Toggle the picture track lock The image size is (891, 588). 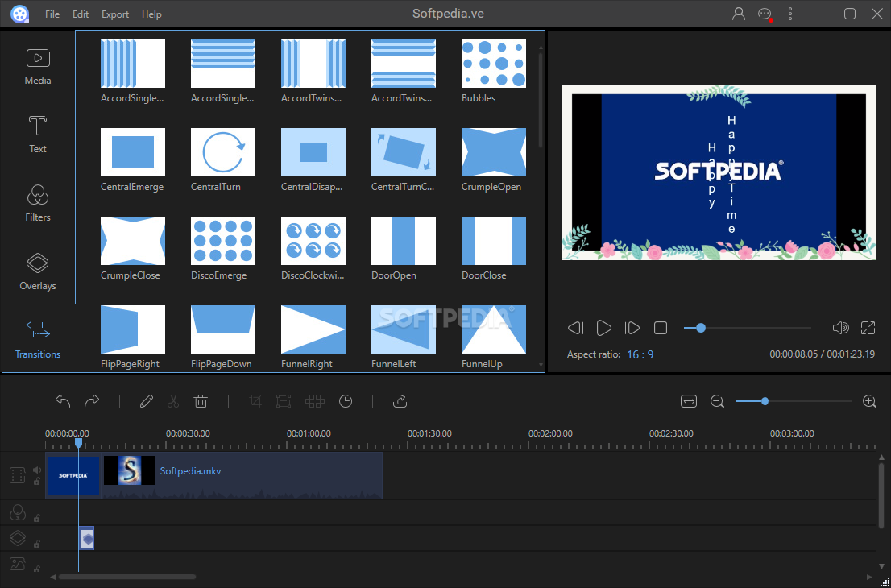pyautogui.click(x=37, y=569)
